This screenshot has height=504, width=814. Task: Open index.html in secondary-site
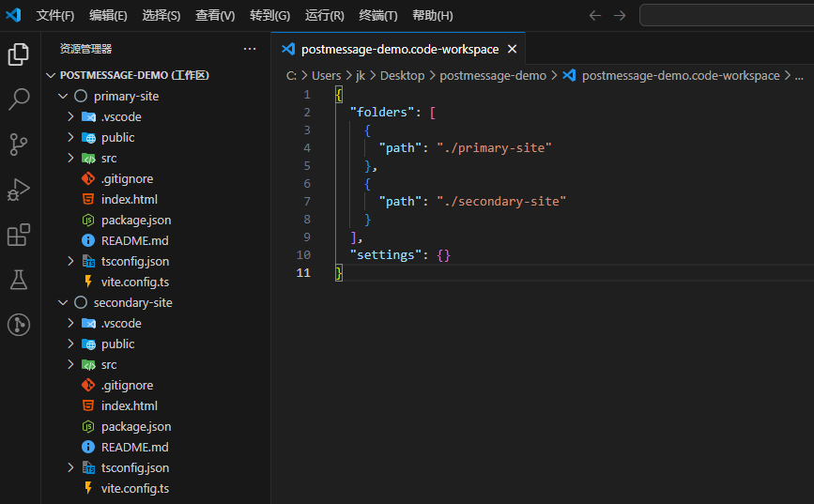[130, 405]
